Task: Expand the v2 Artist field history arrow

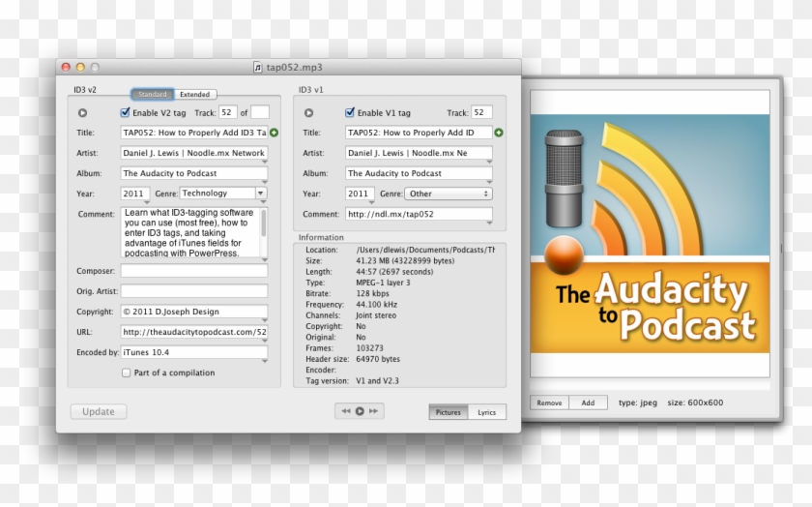Action: 265,162
